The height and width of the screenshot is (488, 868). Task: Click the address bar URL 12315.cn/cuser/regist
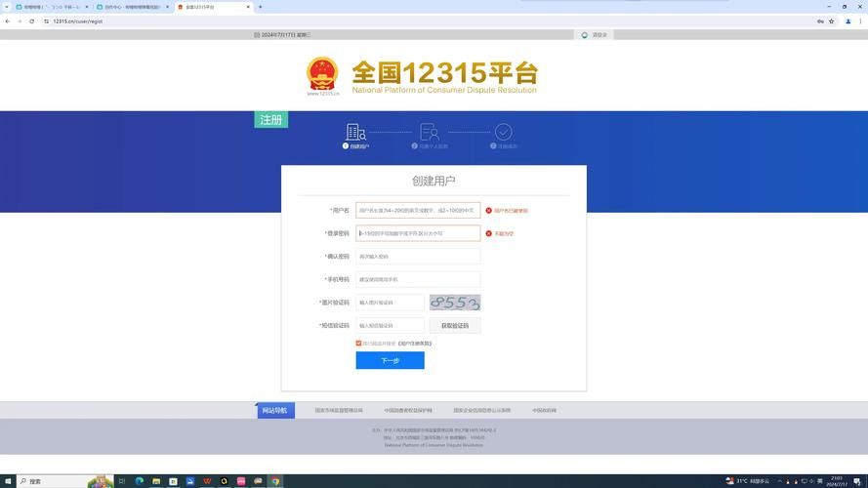tap(78, 21)
